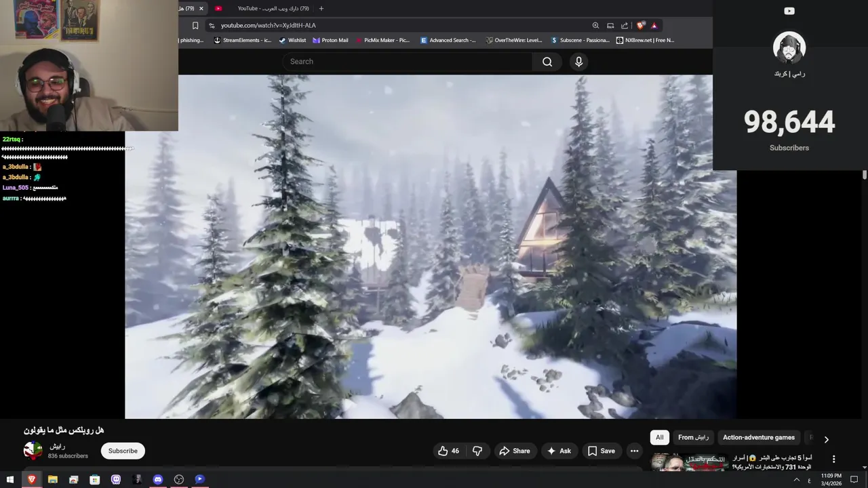
Task: Open Brave Shields lion icon
Action: tap(641, 26)
